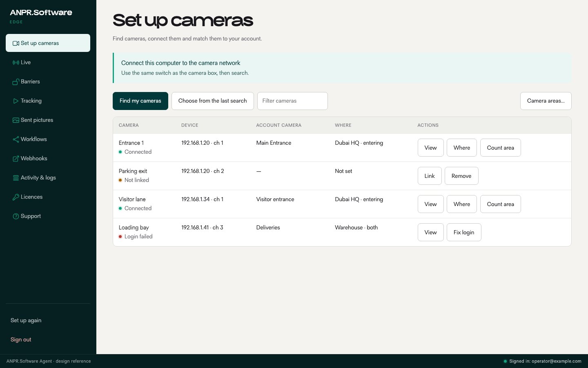Set Where for Visitor lane camera
Screen dimensions: 588x368
[x=462, y=204]
